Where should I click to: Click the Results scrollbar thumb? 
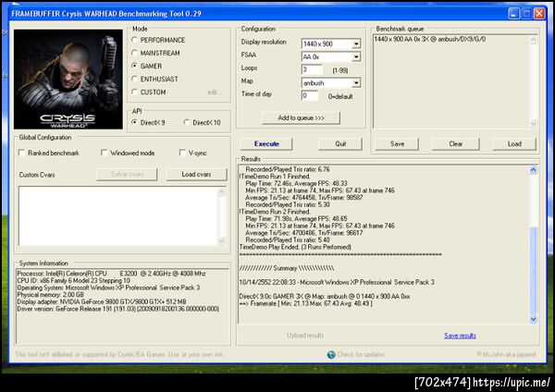click(x=533, y=271)
